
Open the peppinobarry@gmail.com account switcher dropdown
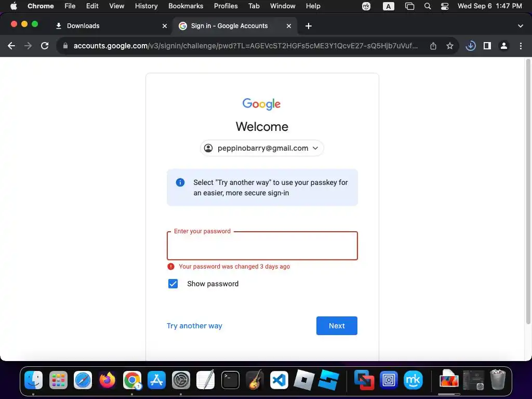coord(262,148)
